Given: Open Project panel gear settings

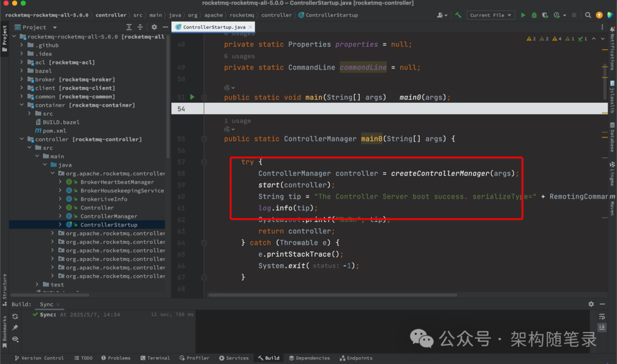Looking at the screenshot, I should (x=154, y=27).
